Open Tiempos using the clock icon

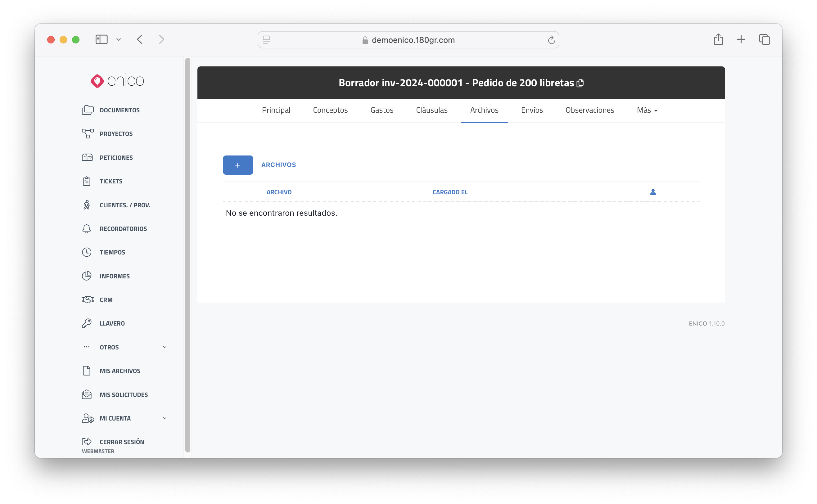(x=87, y=252)
